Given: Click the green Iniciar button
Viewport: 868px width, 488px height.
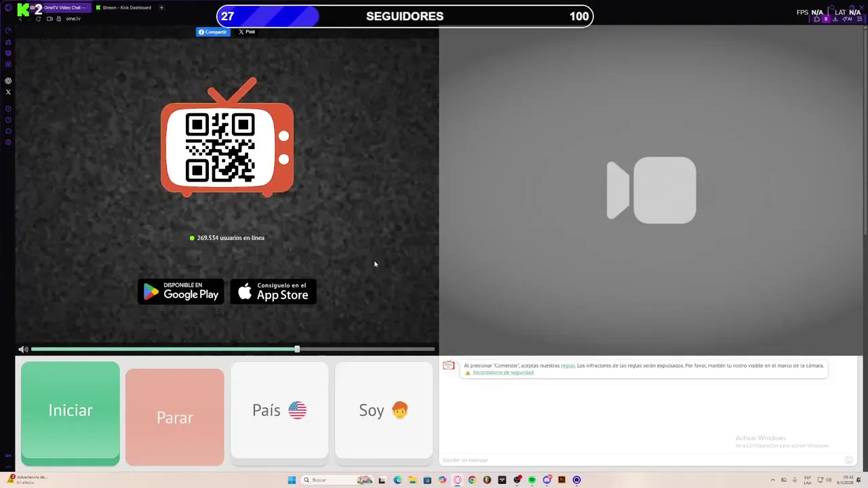Looking at the screenshot, I should coord(70,413).
